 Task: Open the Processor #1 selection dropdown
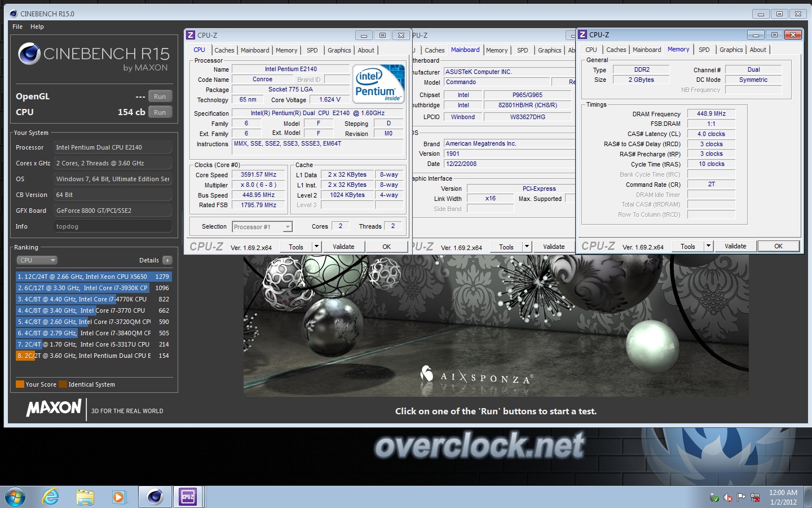(x=262, y=227)
